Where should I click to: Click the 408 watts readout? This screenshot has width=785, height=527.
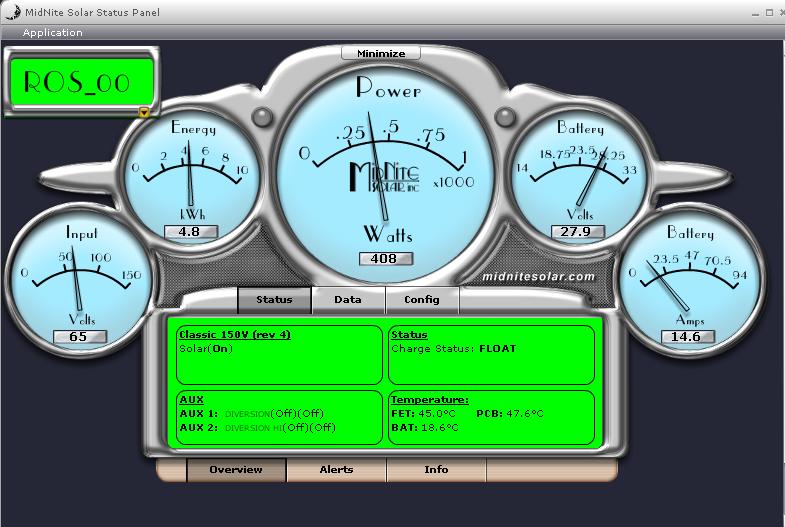pyautogui.click(x=386, y=259)
